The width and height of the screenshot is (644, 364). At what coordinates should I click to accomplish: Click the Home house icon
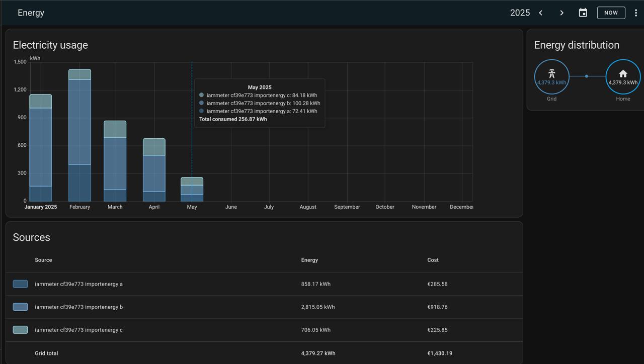click(x=623, y=73)
